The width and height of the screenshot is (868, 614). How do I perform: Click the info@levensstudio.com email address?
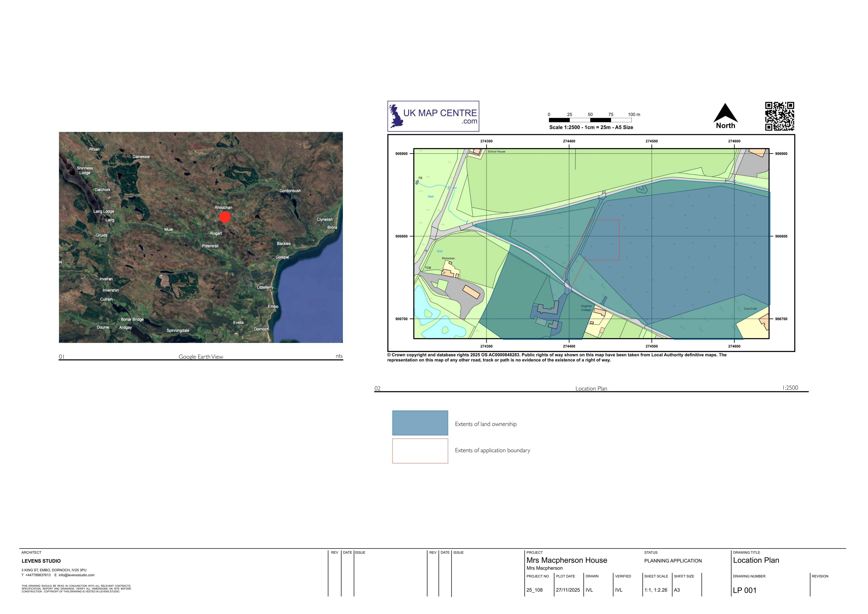pyautogui.click(x=76, y=575)
